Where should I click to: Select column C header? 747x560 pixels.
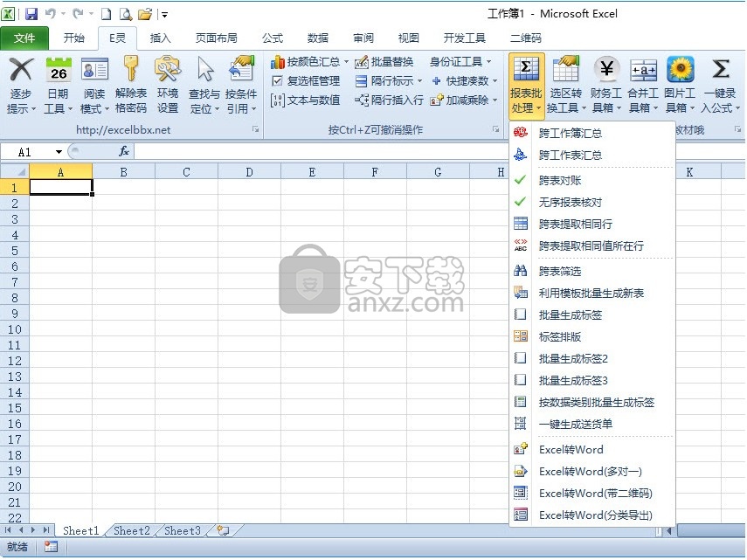[186, 172]
